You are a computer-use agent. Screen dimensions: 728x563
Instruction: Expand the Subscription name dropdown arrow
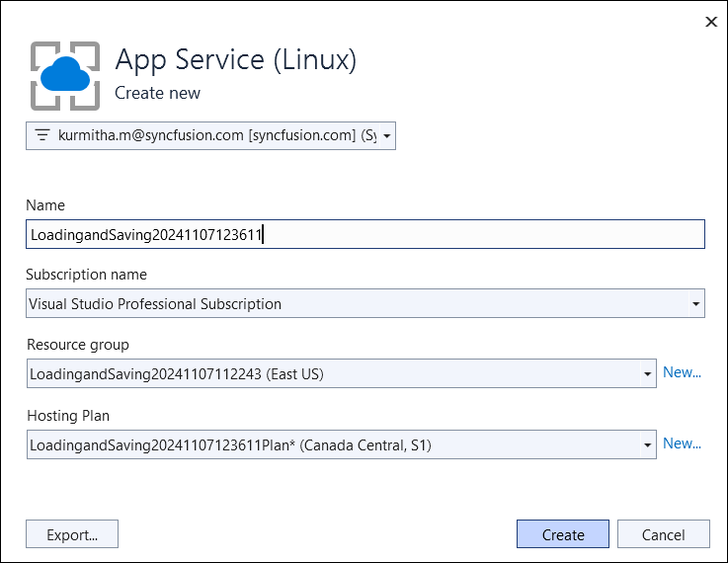pyautogui.click(x=695, y=303)
